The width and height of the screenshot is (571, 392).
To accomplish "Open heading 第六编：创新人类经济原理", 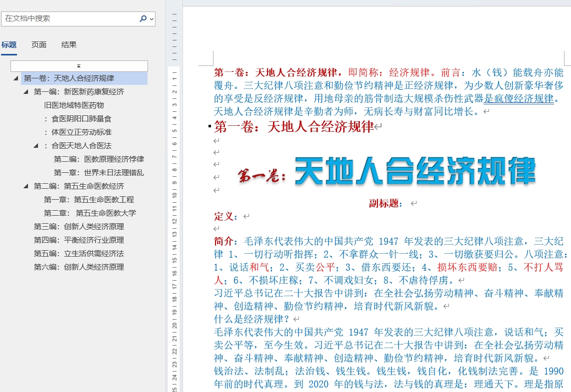I will 79,267.
